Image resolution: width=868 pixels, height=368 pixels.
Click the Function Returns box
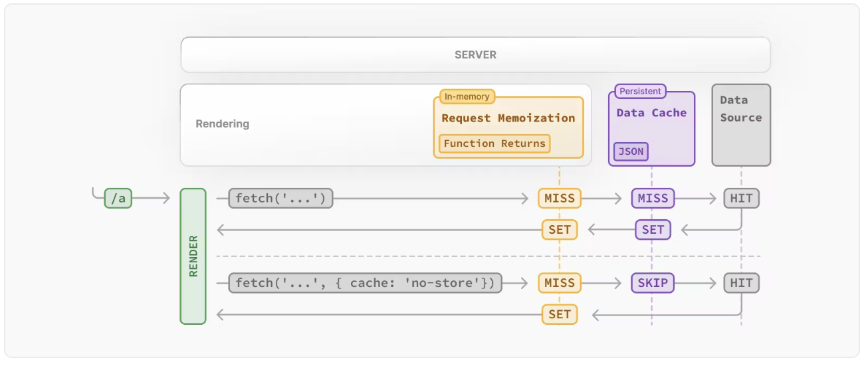tap(494, 143)
